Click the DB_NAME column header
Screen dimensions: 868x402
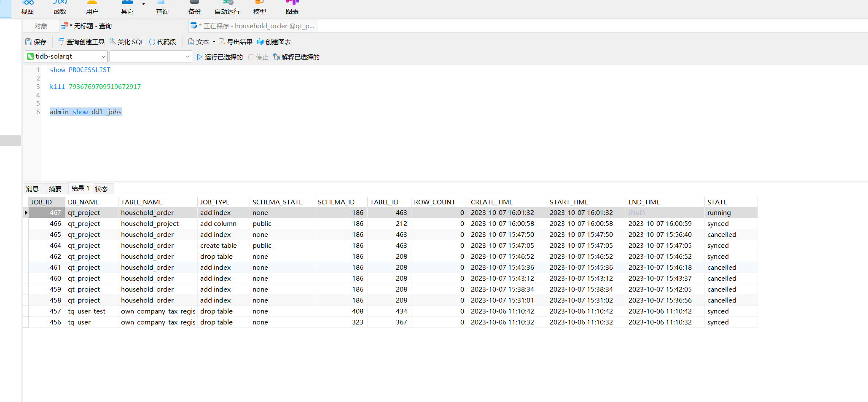coord(92,202)
